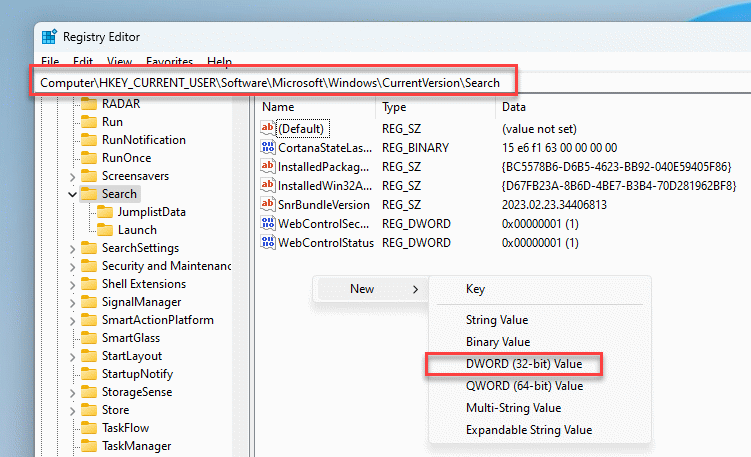This screenshot has width=751, height=457.
Task: Expand the Store tree node
Action: 72,411
